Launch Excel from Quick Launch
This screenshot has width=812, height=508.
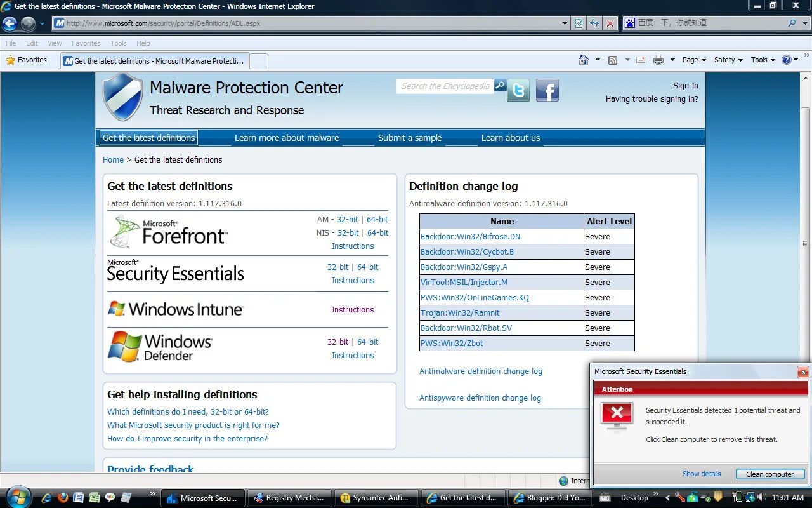[x=94, y=498]
